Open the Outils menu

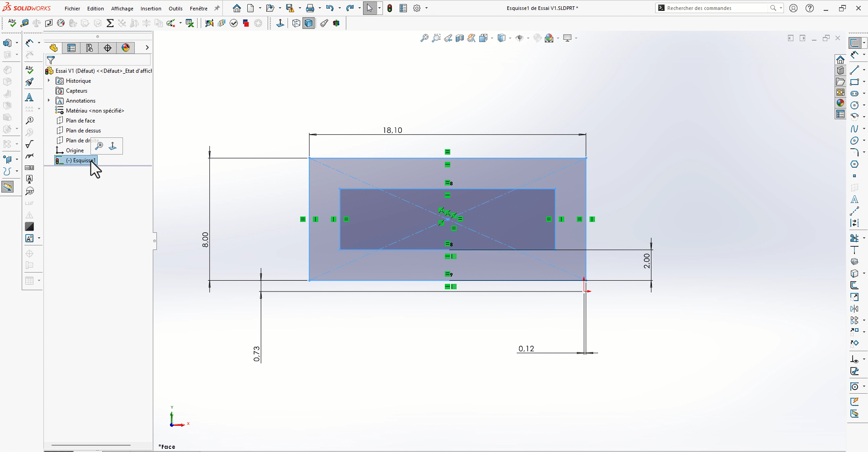coord(175,9)
